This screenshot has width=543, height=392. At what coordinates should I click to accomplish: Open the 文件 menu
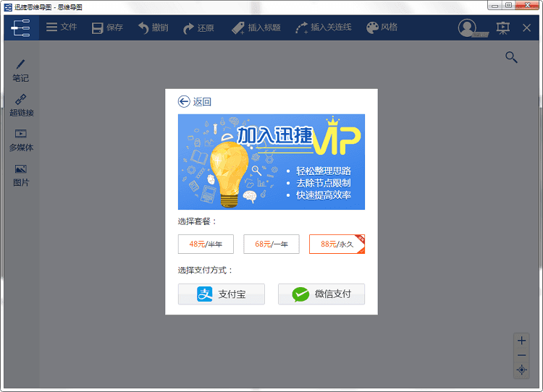[x=62, y=27]
